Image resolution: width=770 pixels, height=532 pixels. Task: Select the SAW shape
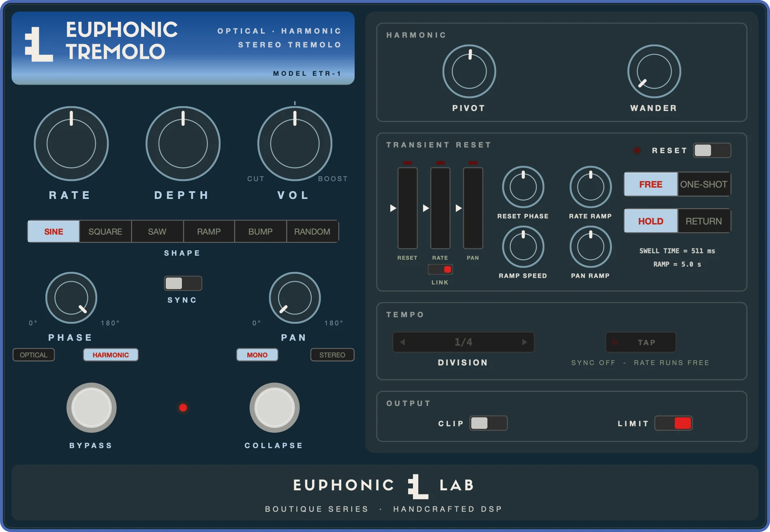pos(157,231)
